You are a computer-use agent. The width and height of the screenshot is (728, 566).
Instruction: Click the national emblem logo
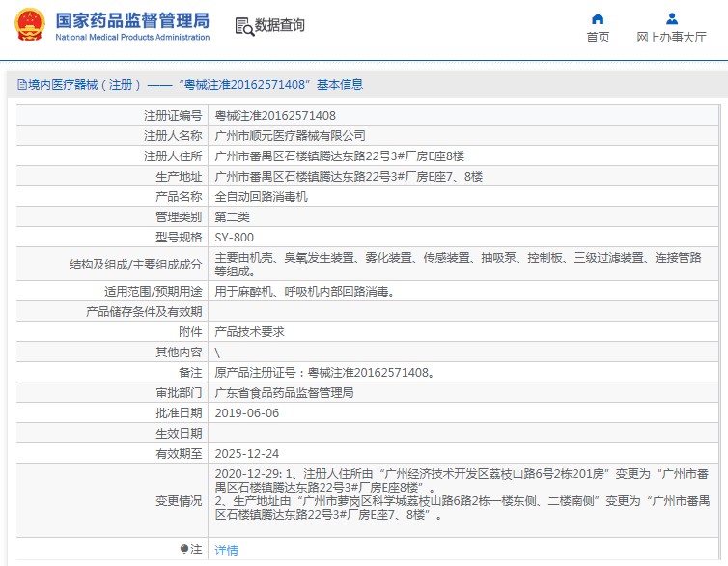point(28,26)
